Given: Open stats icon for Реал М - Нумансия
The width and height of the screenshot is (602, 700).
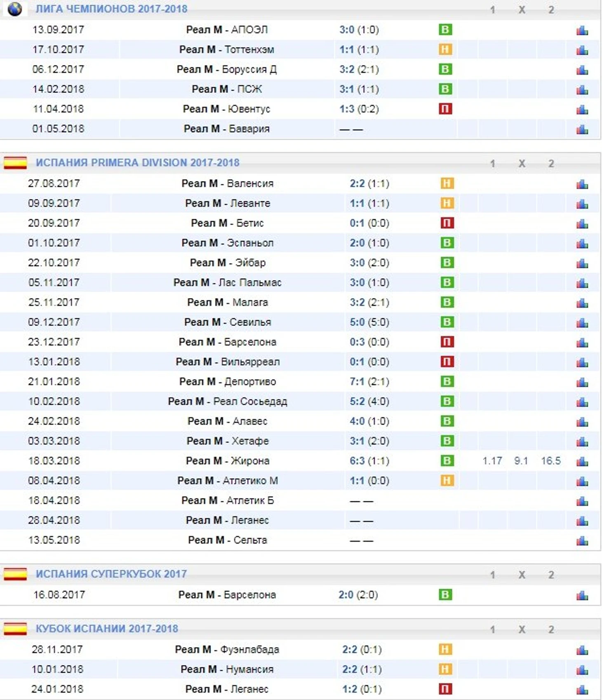Looking at the screenshot, I should click(582, 669).
